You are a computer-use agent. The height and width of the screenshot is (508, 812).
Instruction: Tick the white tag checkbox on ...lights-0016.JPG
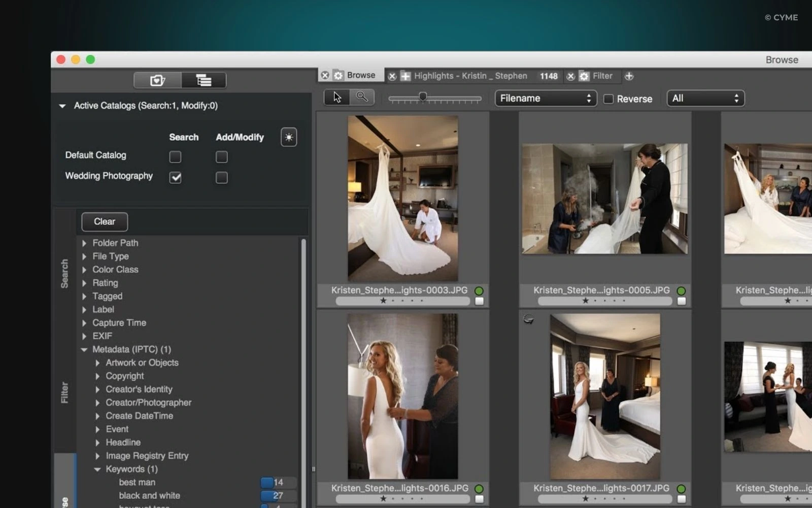(x=479, y=499)
